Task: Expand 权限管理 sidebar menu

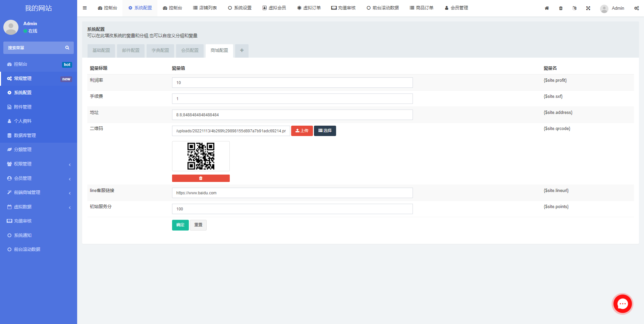Action: pos(39,164)
